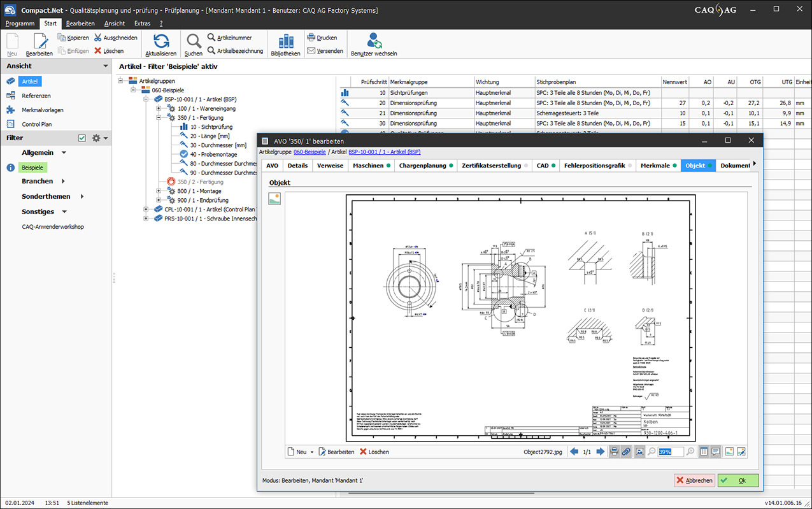
Task: Click the picture icon in the object toolbar
Action: click(x=730, y=452)
